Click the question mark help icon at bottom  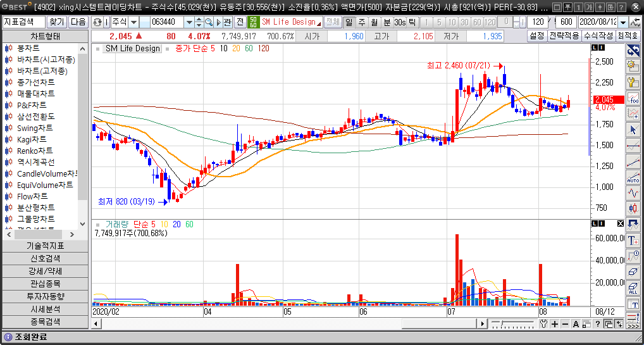coord(598,324)
